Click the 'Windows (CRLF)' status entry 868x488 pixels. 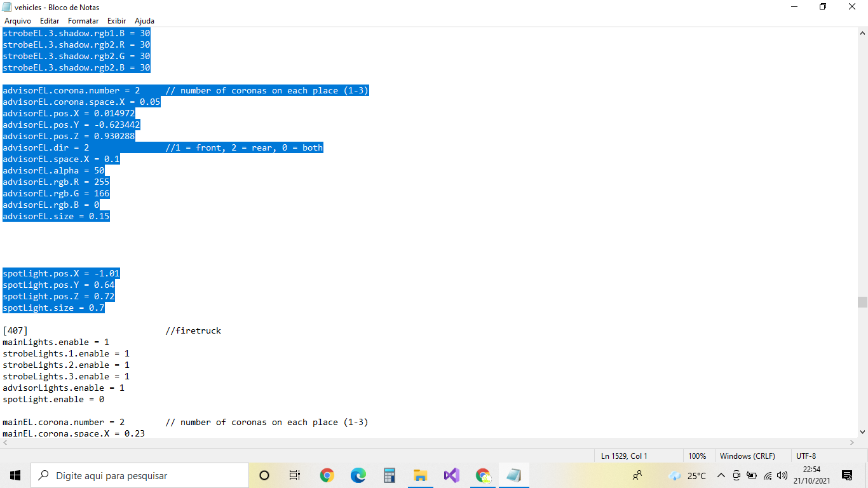[747, 456]
